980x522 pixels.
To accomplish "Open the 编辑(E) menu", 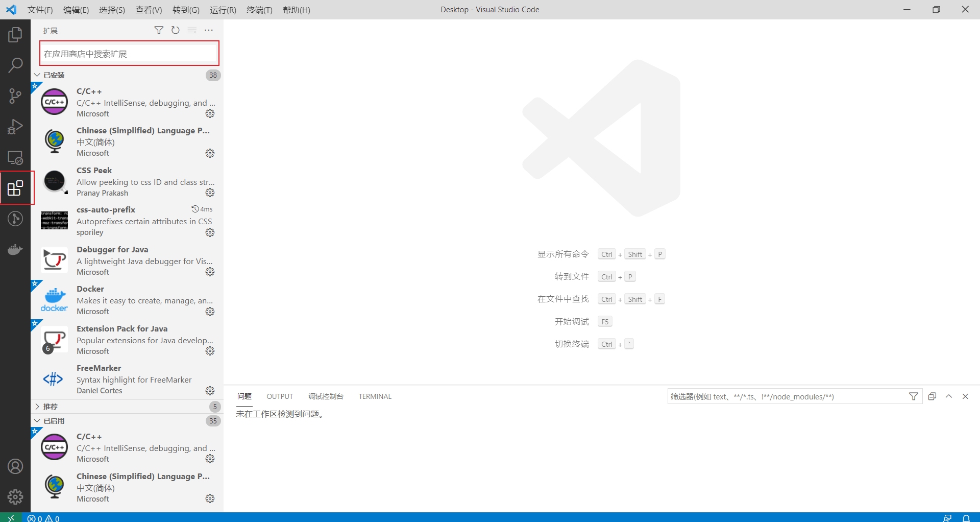I will (x=76, y=10).
